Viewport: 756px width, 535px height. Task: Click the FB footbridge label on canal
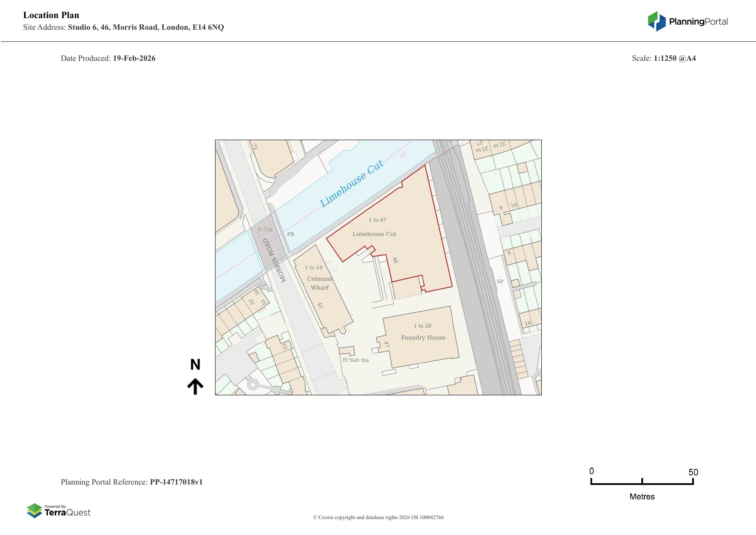291,234
